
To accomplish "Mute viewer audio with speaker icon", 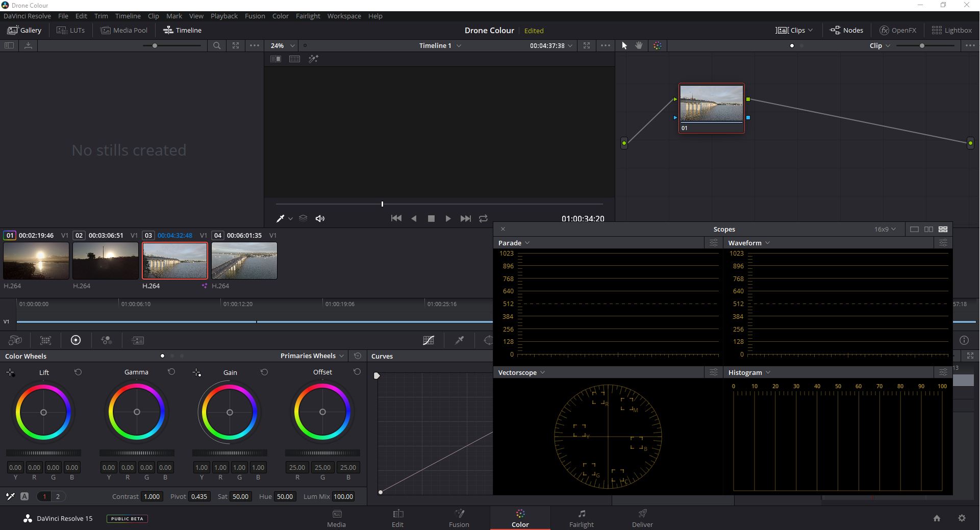I will click(320, 218).
